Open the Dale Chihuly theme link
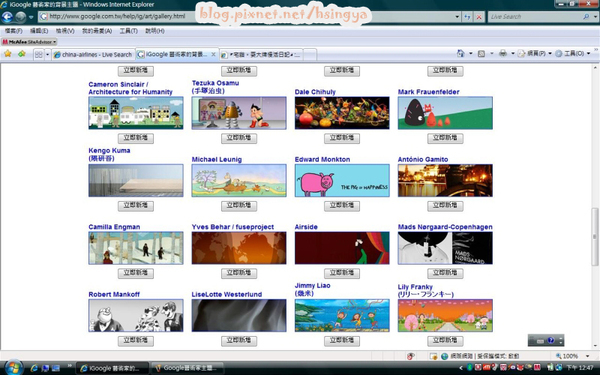This screenshot has width=600, height=375. (x=315, y=92)
